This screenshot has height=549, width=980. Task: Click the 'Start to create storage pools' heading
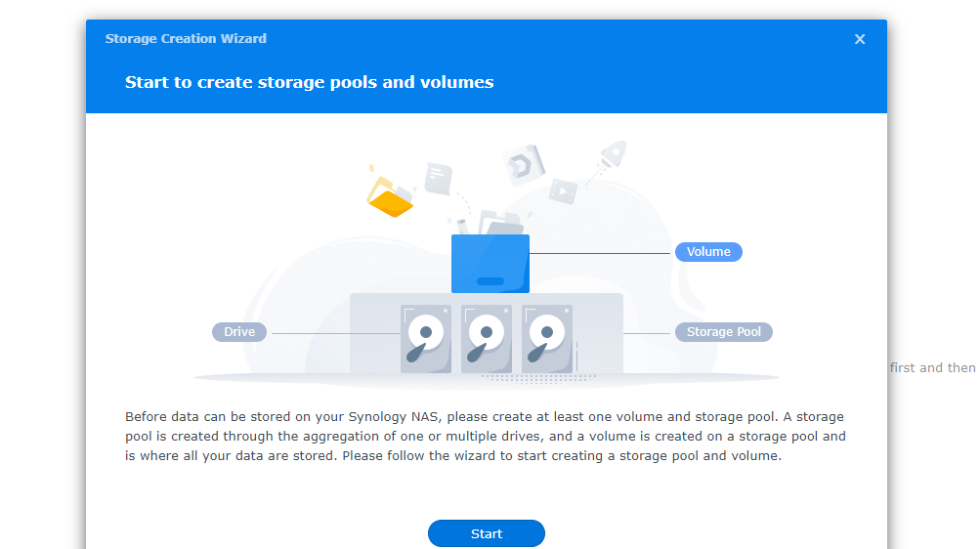click(x=309, y=82)
